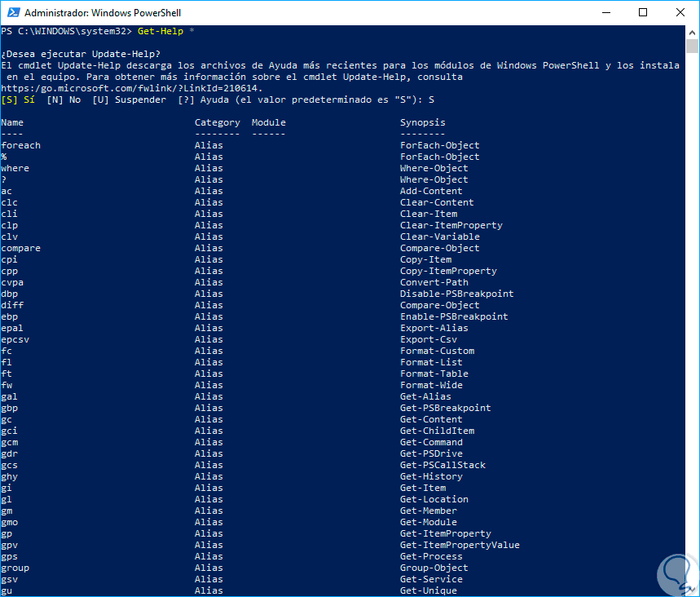The width and height of the screenshot is (700, 597).
Task: Click the Clear-ItemProperty synopsis
Action: [451, 225]
